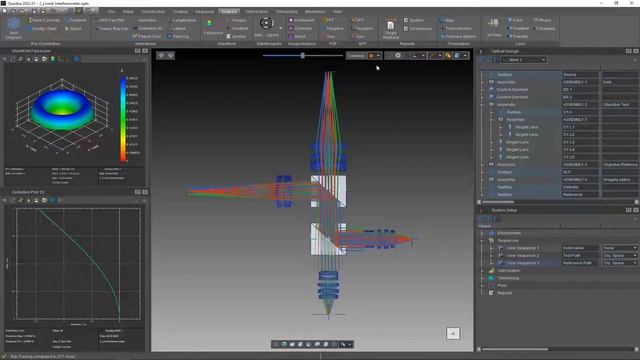The image size is (640, 360).
Task: Open the Fringes wavefront view
Action: [236, 20]
